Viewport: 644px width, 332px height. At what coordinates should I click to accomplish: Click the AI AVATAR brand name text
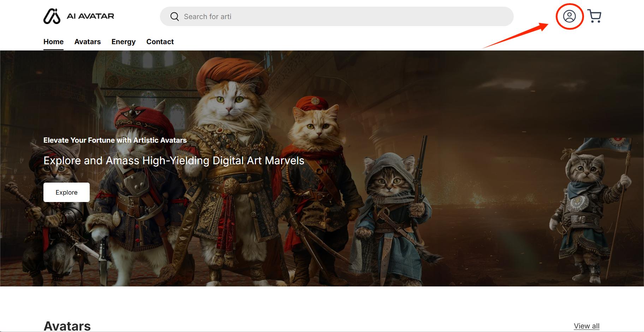pos(90,16)
